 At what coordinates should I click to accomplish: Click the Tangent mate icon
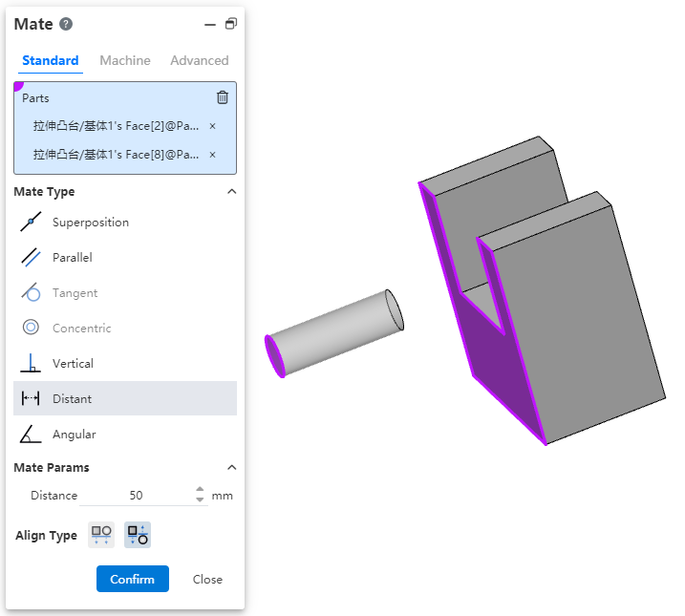[31, 292]
